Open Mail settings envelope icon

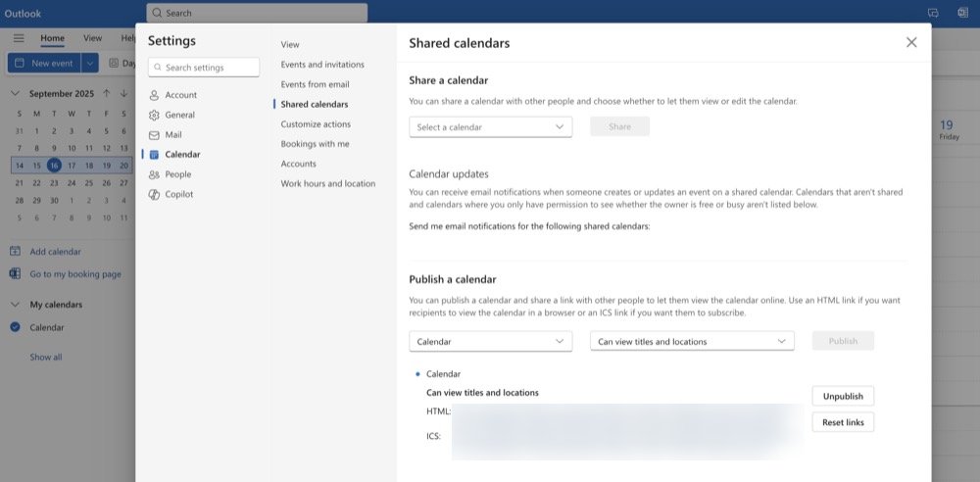[x=154, y=135]
